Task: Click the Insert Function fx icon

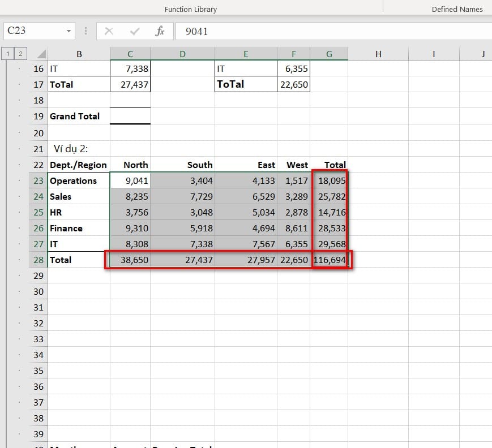Action: (160, 31)
